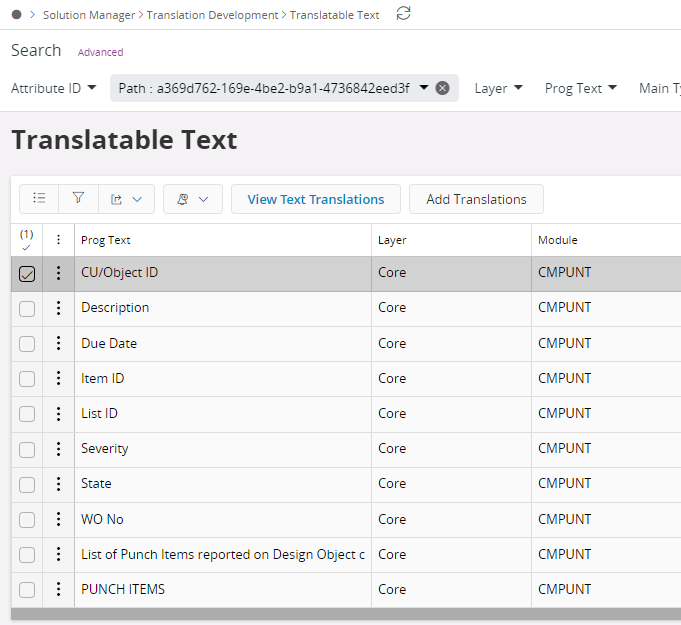Select the PUNCH ITEMS row checkbox
Viewport: 681px width, 625px height.
pos(27,590)
